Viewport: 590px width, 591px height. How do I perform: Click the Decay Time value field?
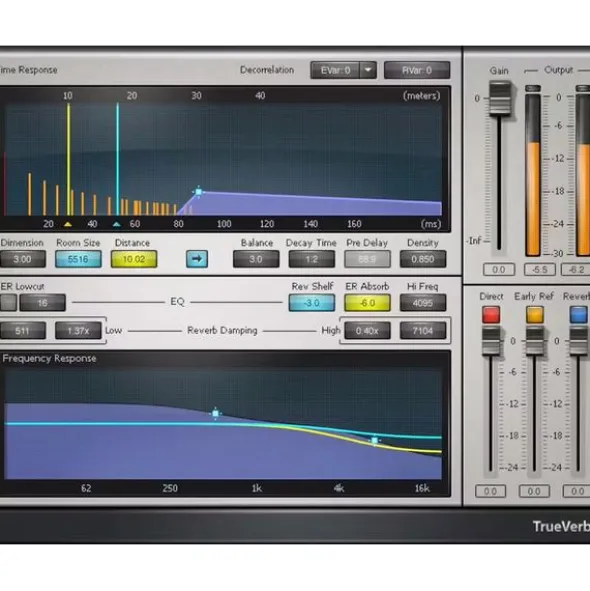click(311, 259)
